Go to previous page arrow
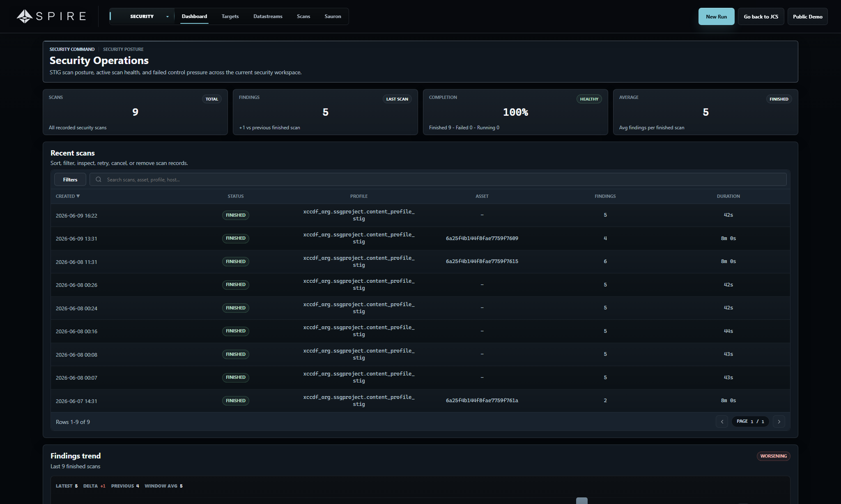The image size is (841, 504). tap(722, 422)
